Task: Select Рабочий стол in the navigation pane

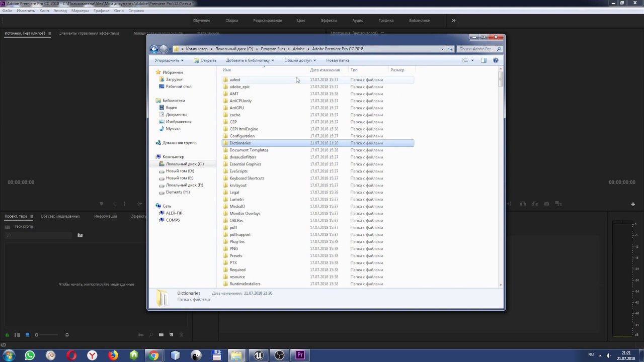Action: (179, 86)
